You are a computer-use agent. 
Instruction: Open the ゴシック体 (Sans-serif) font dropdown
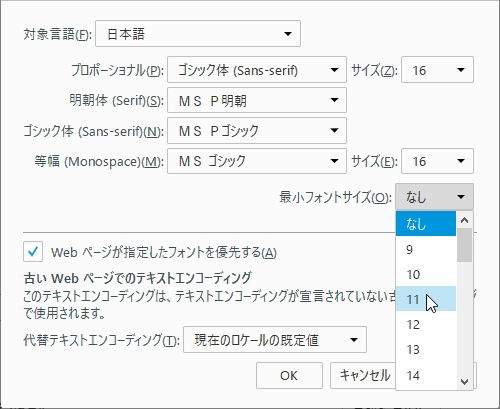[257, 130]
